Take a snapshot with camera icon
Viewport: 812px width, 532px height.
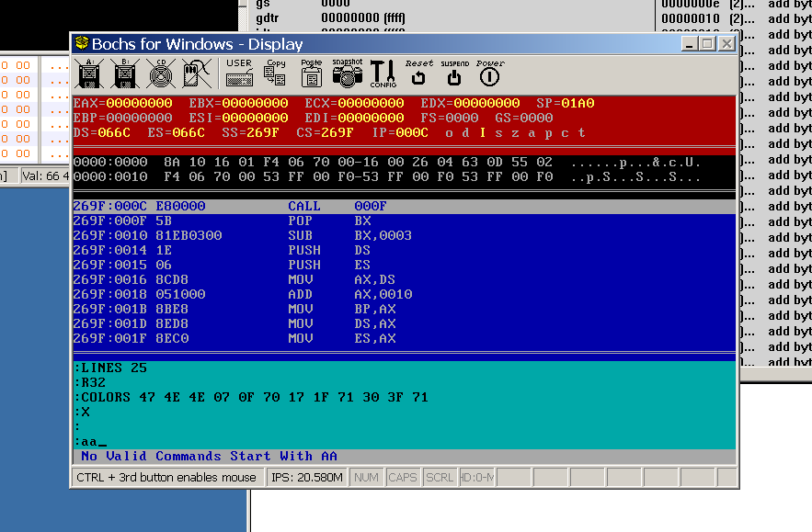[347, 74]
